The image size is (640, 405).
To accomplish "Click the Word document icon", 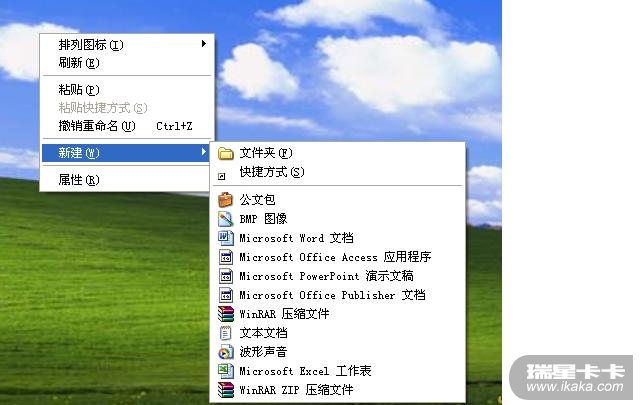I will [x=226, y=238].
